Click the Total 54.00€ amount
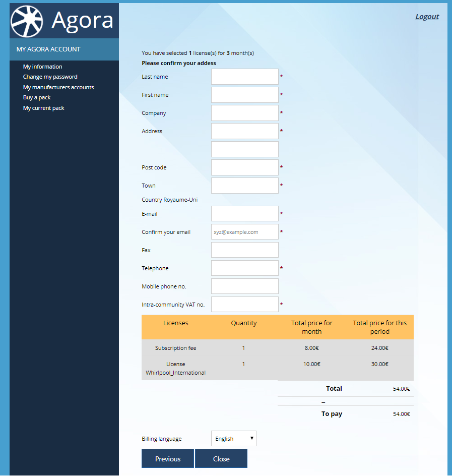Screen dimensions: 452x476 click(401, 389)
